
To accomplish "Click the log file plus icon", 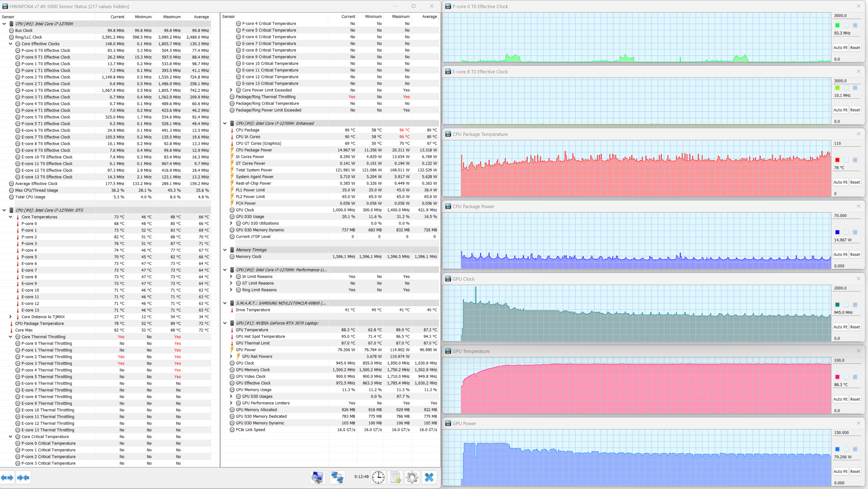I will click(396, 477).
